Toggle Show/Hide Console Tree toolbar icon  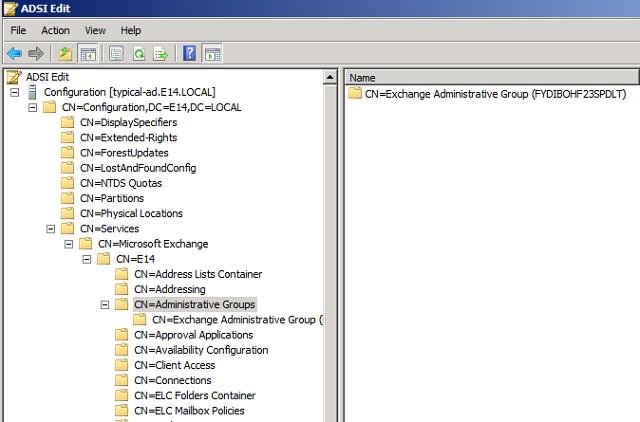pyautogui.click(x=88, y=53)
